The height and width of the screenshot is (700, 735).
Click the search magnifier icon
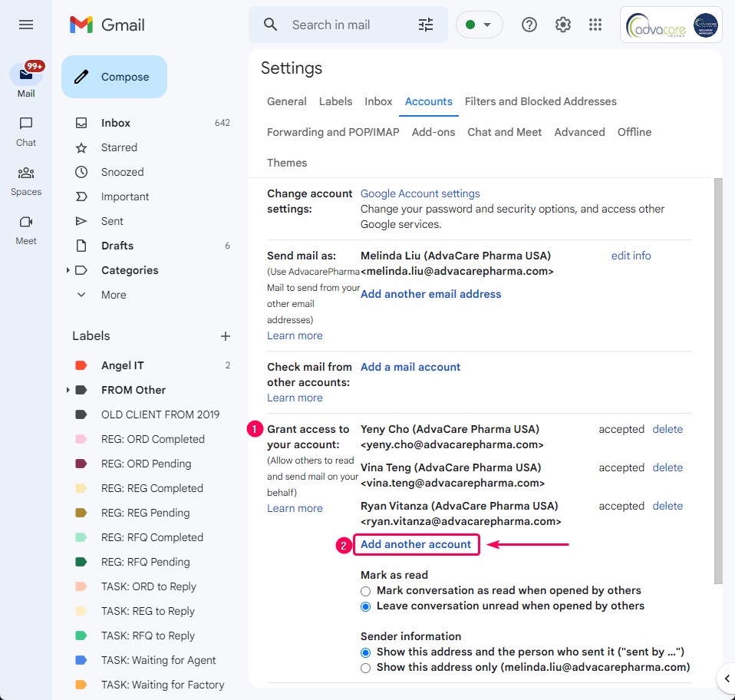(271, 25)
